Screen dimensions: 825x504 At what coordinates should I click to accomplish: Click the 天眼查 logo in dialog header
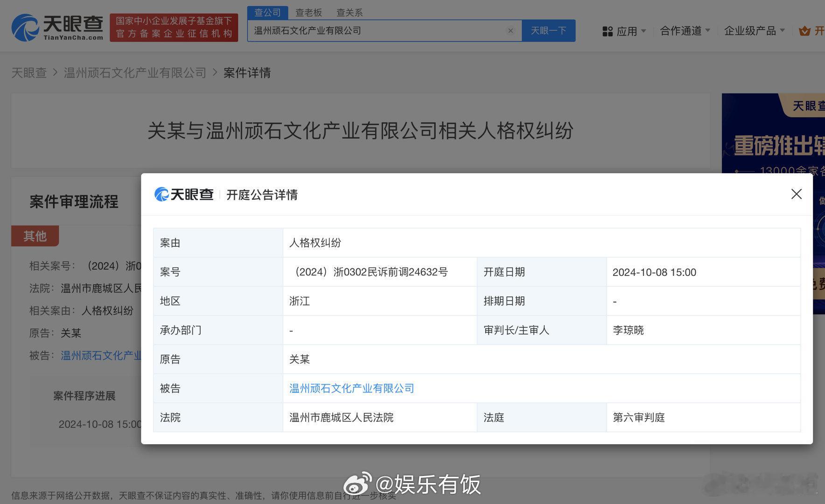(184, 194)
